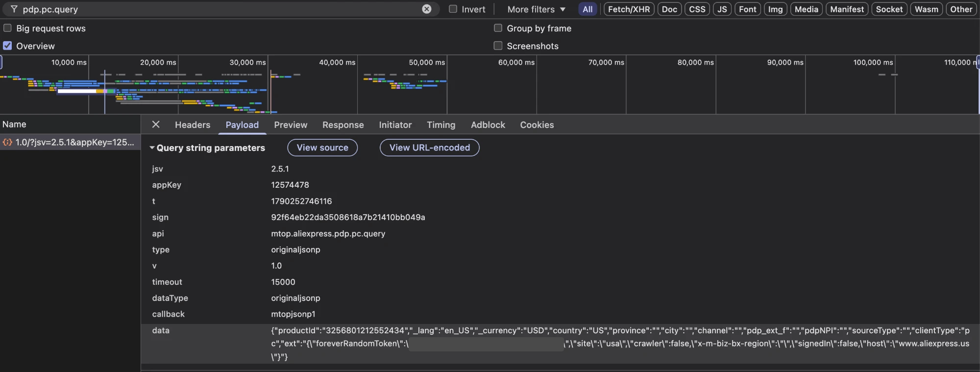
Task: Filter requests by Media type
Action: (807, 9)
